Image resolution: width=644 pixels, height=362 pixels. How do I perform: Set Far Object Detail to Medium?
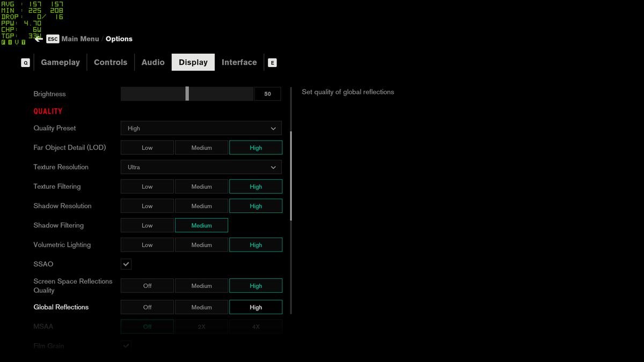(x=201, y=147)
